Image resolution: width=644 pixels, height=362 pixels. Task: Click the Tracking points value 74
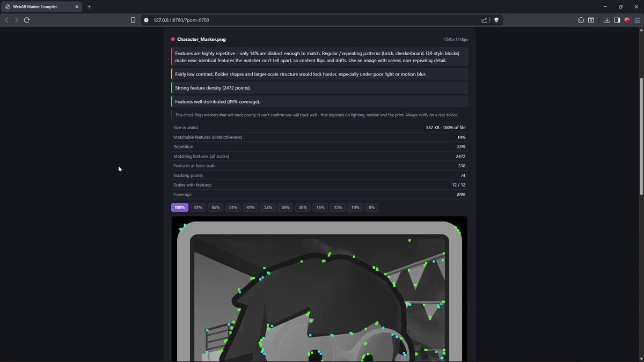463,175
